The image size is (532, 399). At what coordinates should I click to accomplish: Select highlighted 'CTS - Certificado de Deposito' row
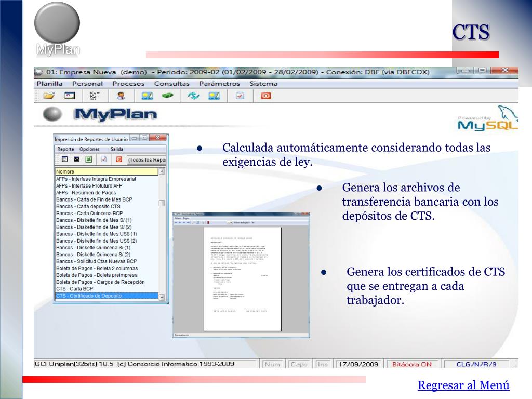pos(107,296)
